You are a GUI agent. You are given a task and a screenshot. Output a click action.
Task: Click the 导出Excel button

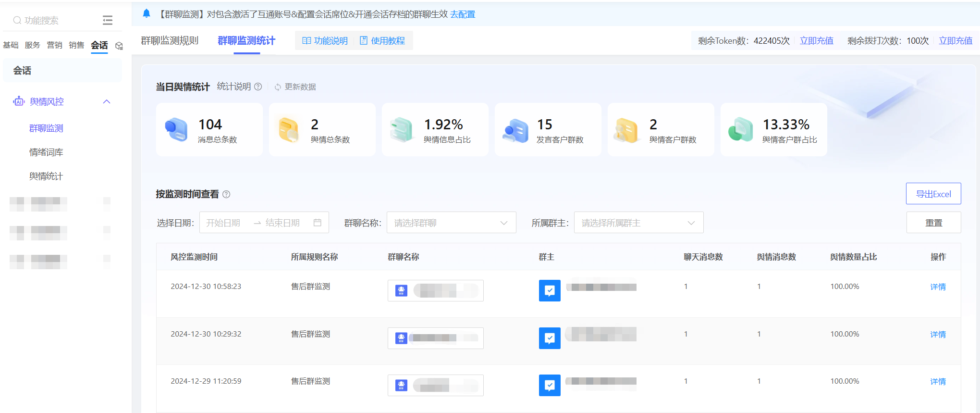tap(933, 194)
